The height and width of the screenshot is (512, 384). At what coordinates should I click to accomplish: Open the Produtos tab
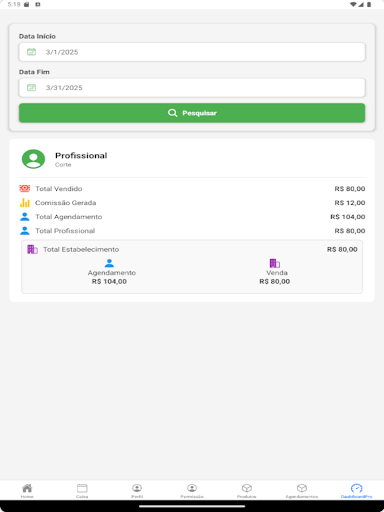click(247, 491)
